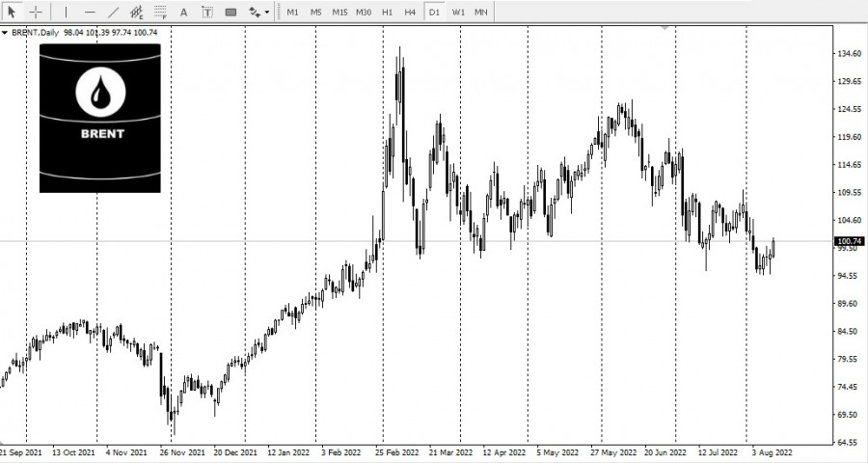Click the 64.55 price axis label
Screen dimensions: 868x463
pyautogui.click(x=849, y=442)
